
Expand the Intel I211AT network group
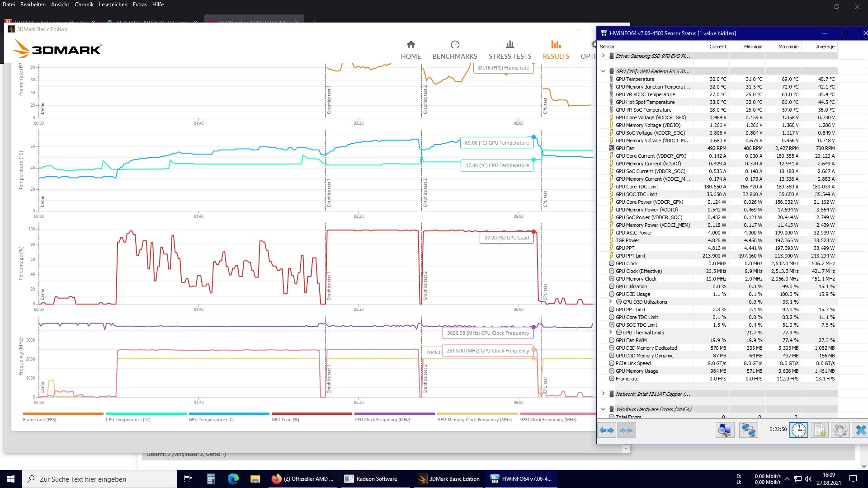603,394
